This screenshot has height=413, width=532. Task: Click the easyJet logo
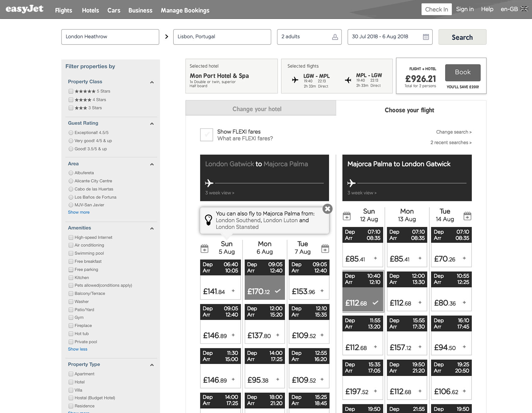point(25,9)
